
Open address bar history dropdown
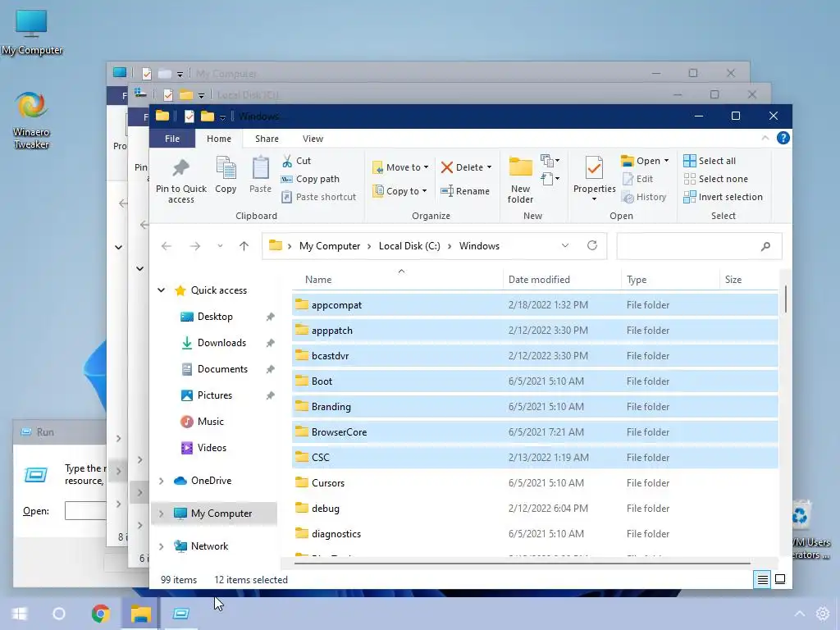(564, 245)
